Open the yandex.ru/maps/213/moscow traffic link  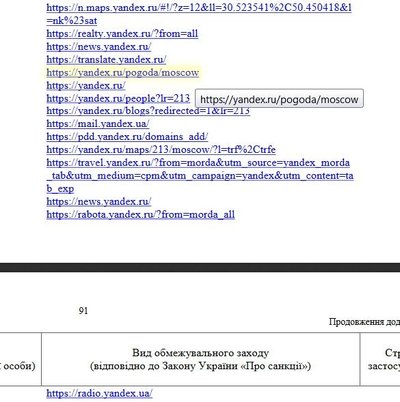tap(161, 150)
